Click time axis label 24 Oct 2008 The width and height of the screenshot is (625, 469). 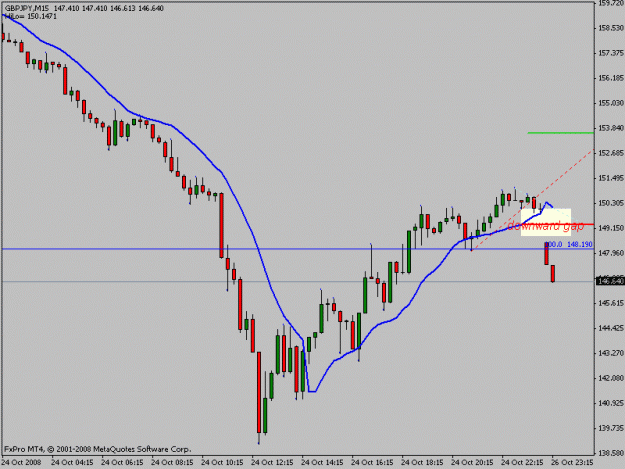21,463
